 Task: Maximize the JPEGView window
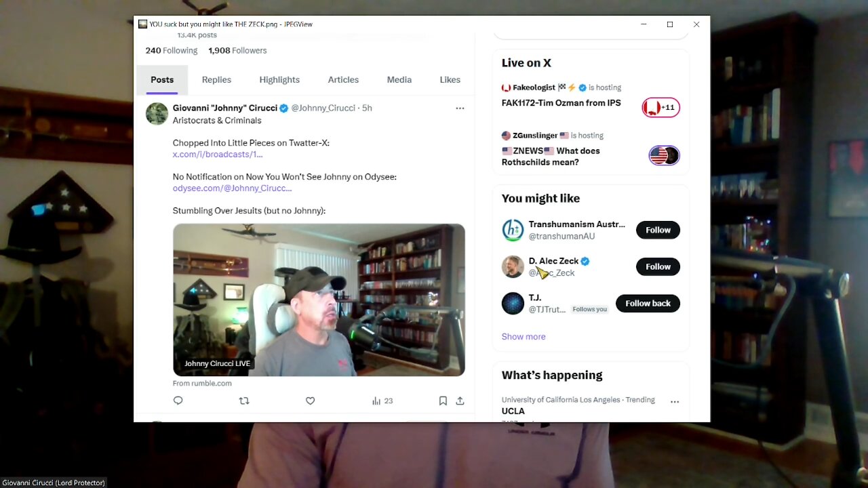point(670,24)
